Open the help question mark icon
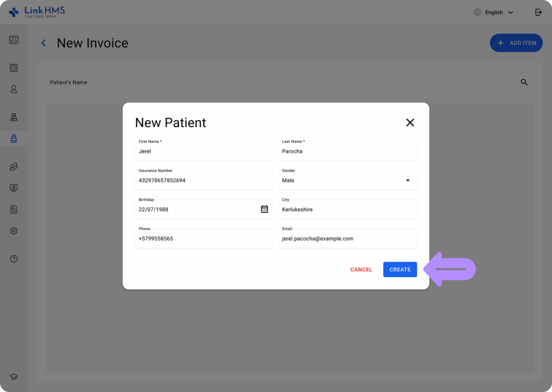Image resolution: width=552 pixels, height=392 pixels. pyautogui.click(x=13, y=259)
